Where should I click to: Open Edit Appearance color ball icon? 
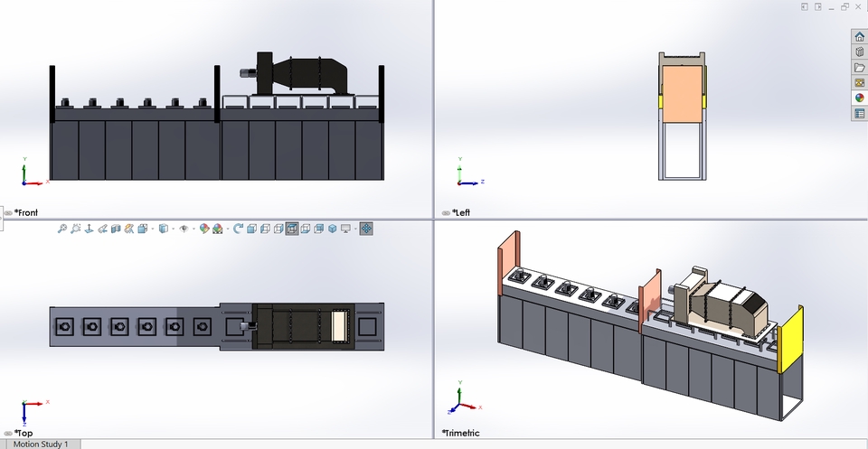point(204,229)
